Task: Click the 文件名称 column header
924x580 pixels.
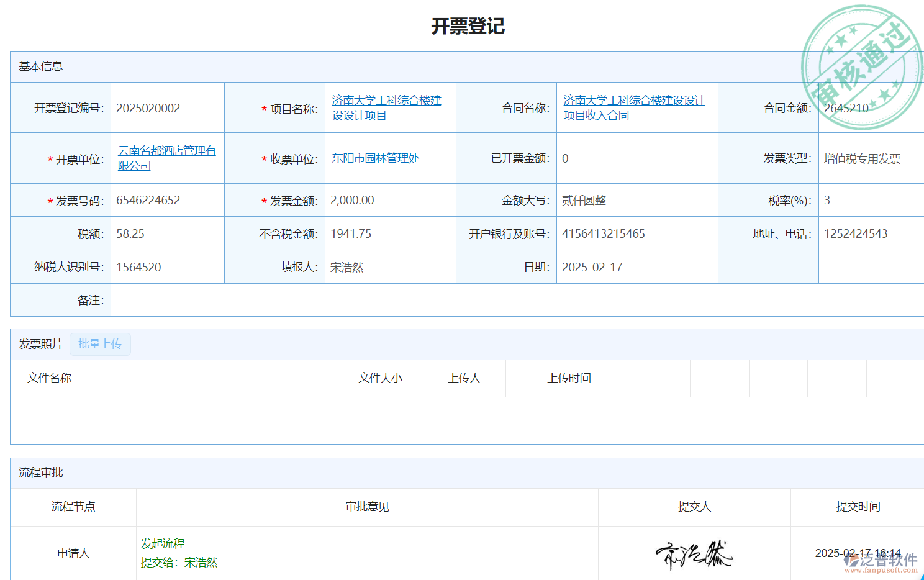Action: (x=50, y=378)
